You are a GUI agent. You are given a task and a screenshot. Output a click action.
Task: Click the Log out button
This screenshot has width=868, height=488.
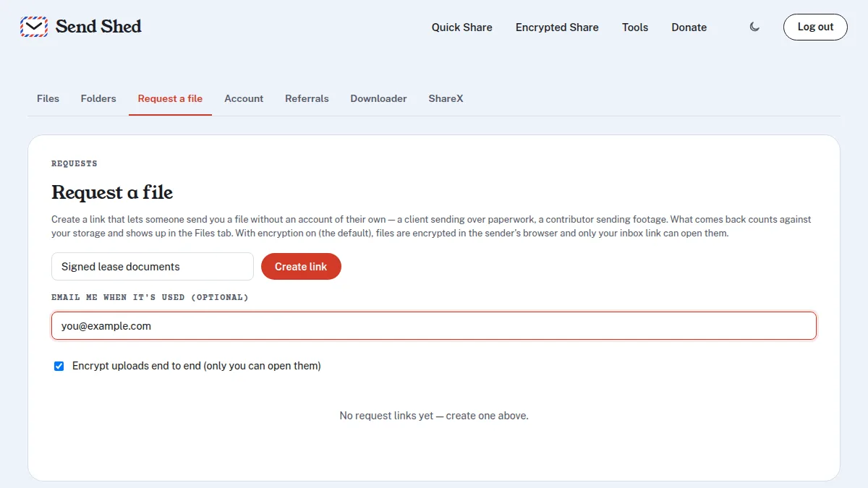pos(815,27)
